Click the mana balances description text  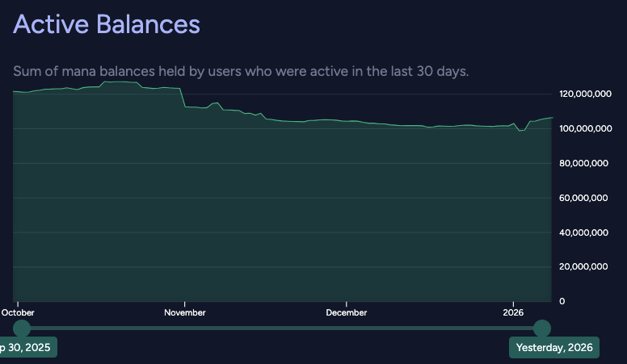(x=241, y=71)
